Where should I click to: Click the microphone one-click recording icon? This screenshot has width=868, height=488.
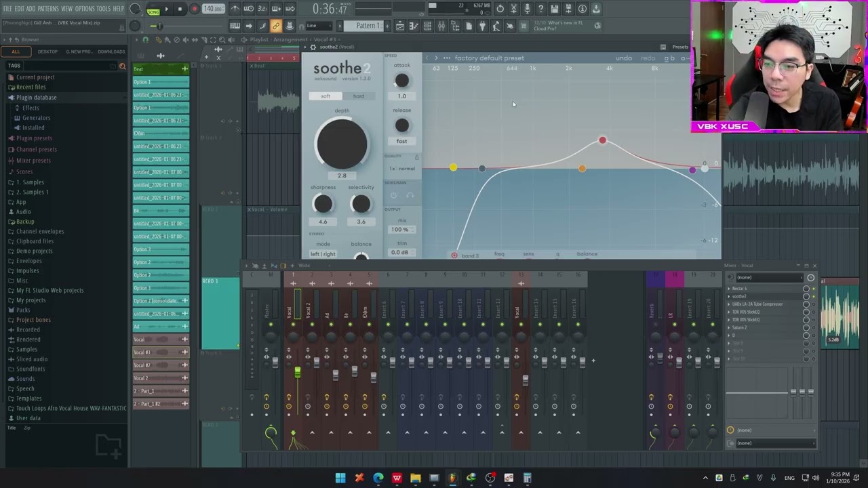[x=527, y=9]
